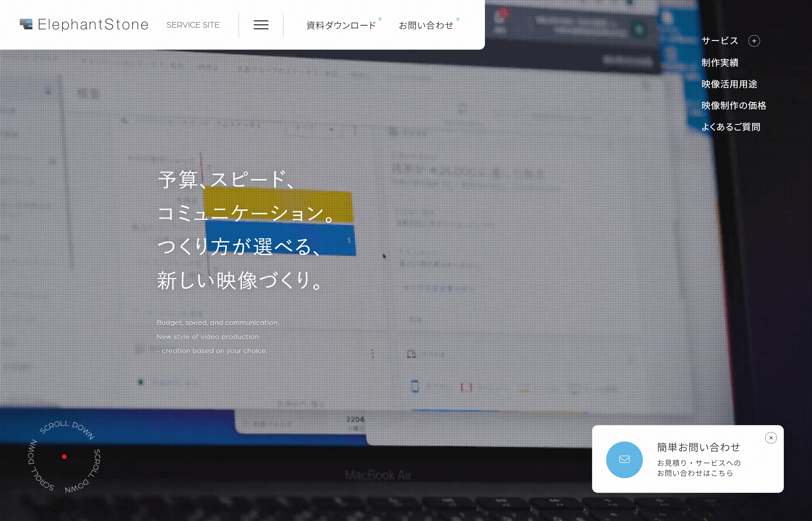Select 映像制作の価格 menu item

coord(734,105)
